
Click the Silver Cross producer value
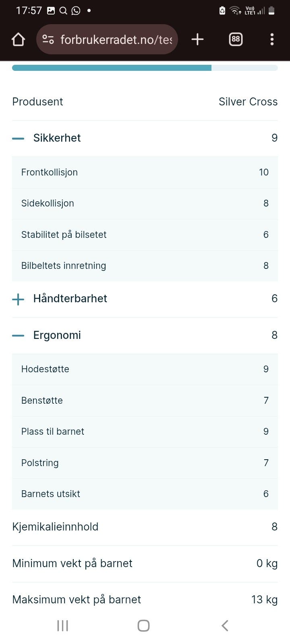click(x=248, y=102)
